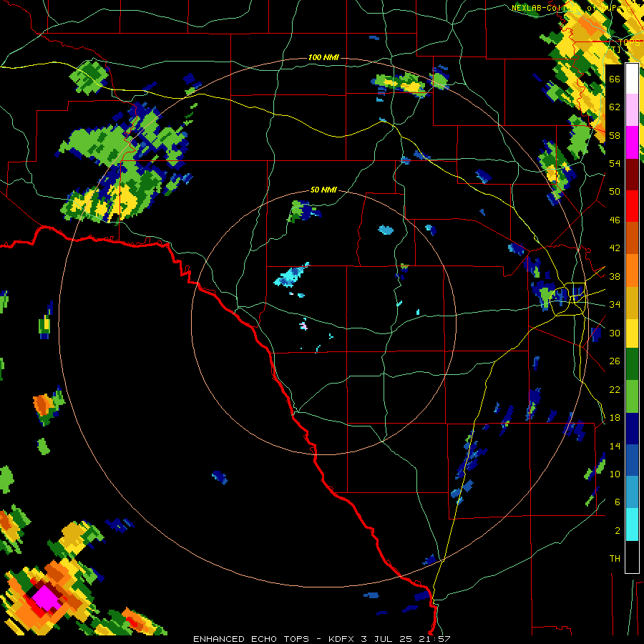This screenshot has width=644, height=644.
Task: Pick the dark red legend swatch
Action: click(x=632, y=174)
